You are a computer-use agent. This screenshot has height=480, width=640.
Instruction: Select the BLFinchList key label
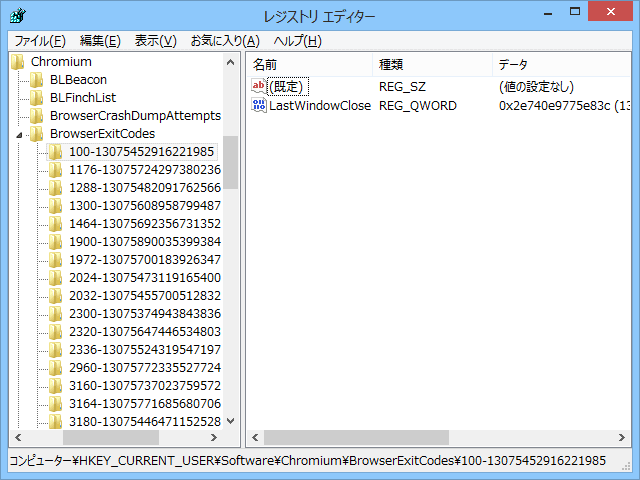(83, 98)
